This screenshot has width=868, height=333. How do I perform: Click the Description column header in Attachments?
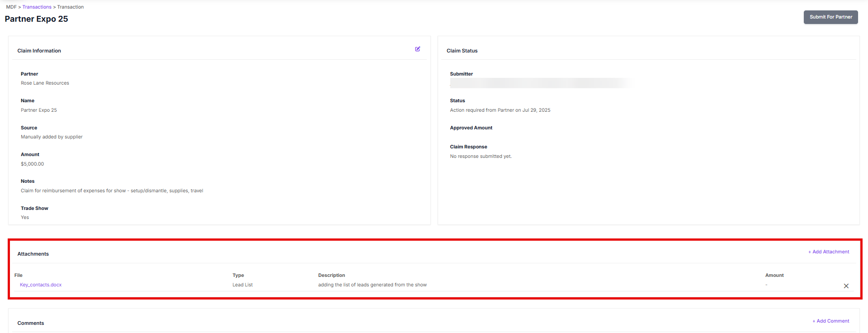[331, 275]
